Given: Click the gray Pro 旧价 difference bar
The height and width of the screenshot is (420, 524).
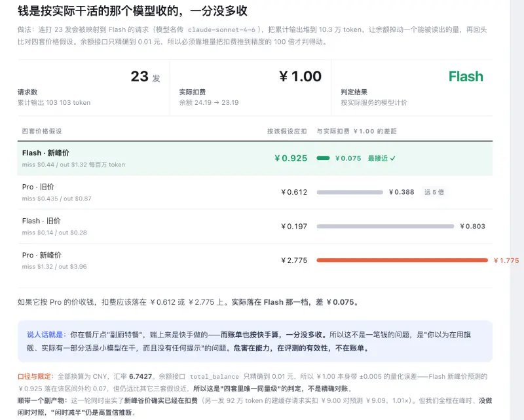Looking at the screenshot, I should point(350,192).
